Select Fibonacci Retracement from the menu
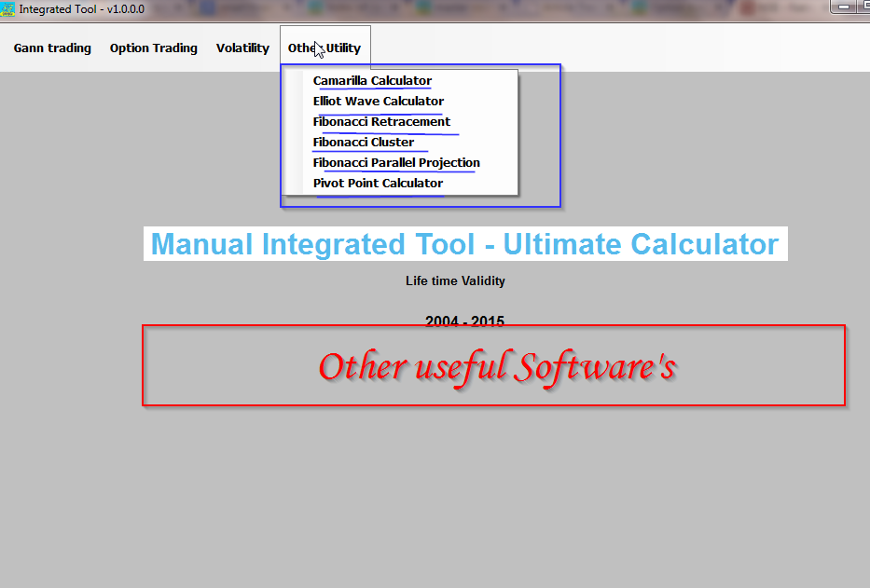This screenshot has width=870, height=588. tap(380, 121)
